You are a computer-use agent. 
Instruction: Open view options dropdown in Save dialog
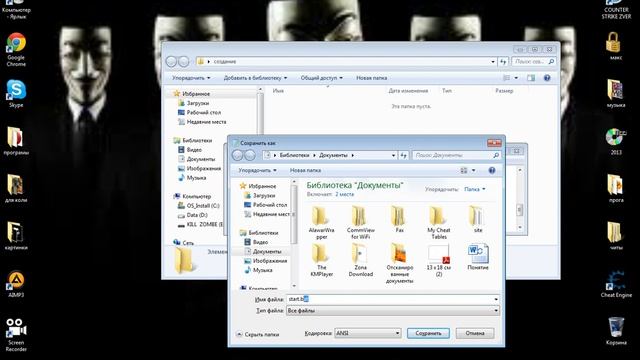[473, 170]
